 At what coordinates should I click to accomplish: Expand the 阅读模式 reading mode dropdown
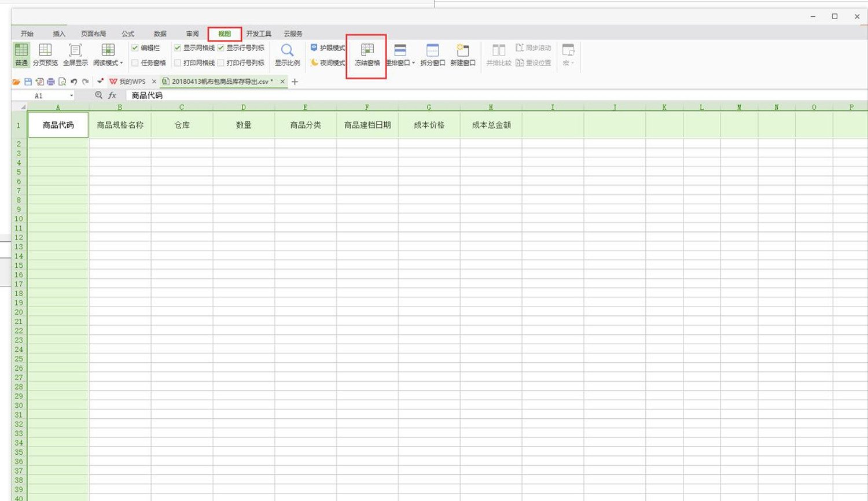[x=122, y=63]
